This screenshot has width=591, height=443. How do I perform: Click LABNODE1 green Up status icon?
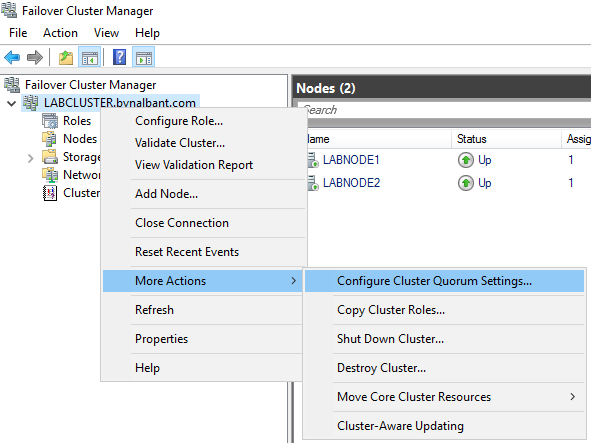[466, 160]
